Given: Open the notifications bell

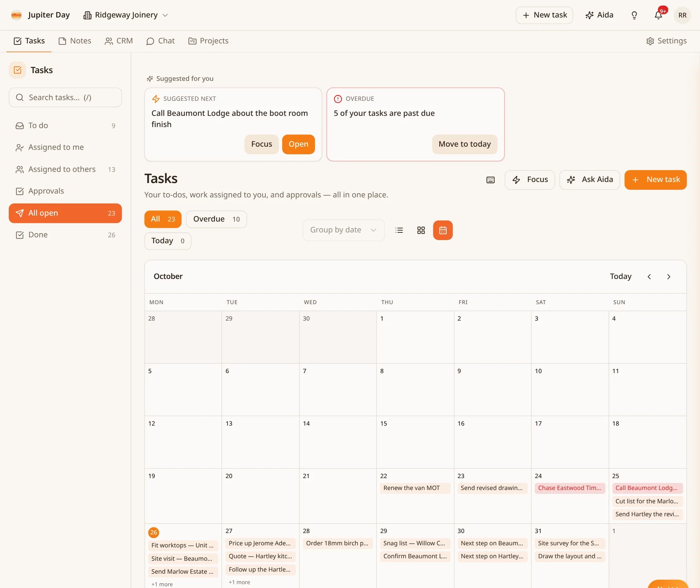Looking at the screenshot, I should 658,15.
